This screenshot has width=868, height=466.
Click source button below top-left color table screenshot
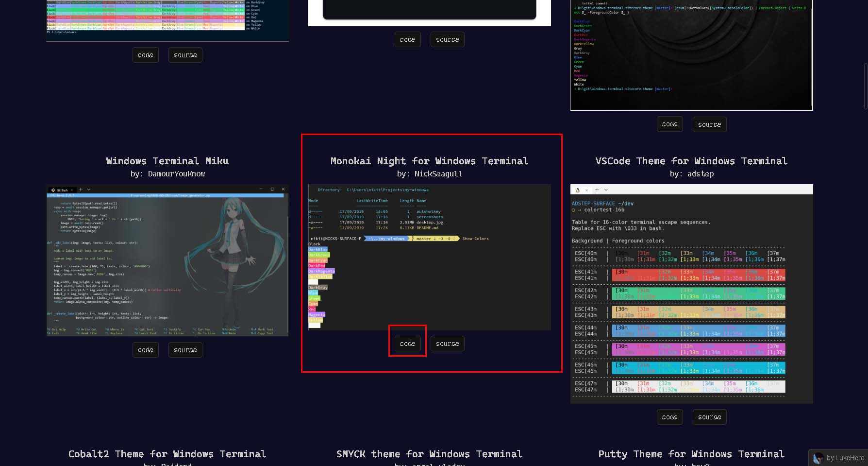click(185, 55)
